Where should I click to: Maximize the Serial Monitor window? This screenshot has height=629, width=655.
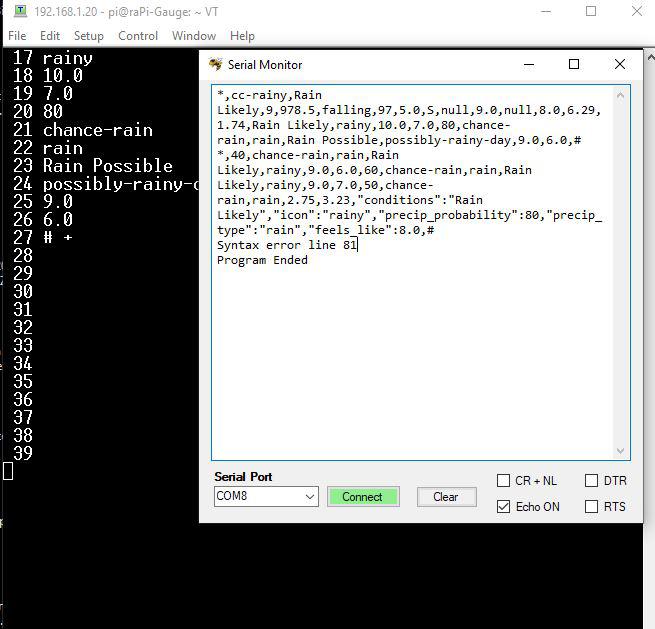574,65
